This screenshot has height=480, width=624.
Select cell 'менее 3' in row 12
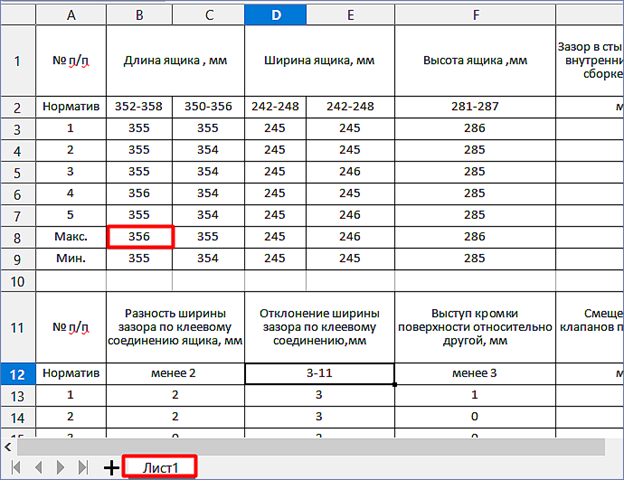pos(475,373)
